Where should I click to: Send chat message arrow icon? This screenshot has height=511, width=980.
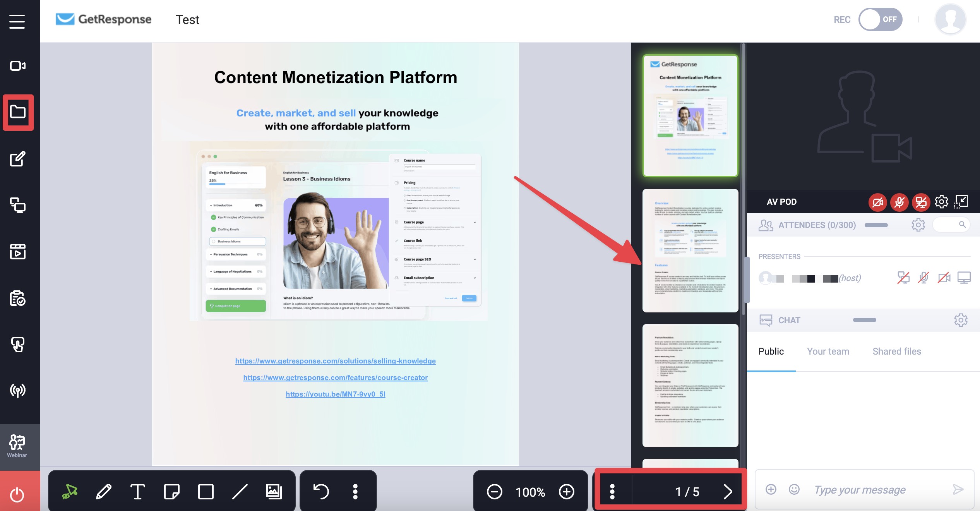point(958,489)
